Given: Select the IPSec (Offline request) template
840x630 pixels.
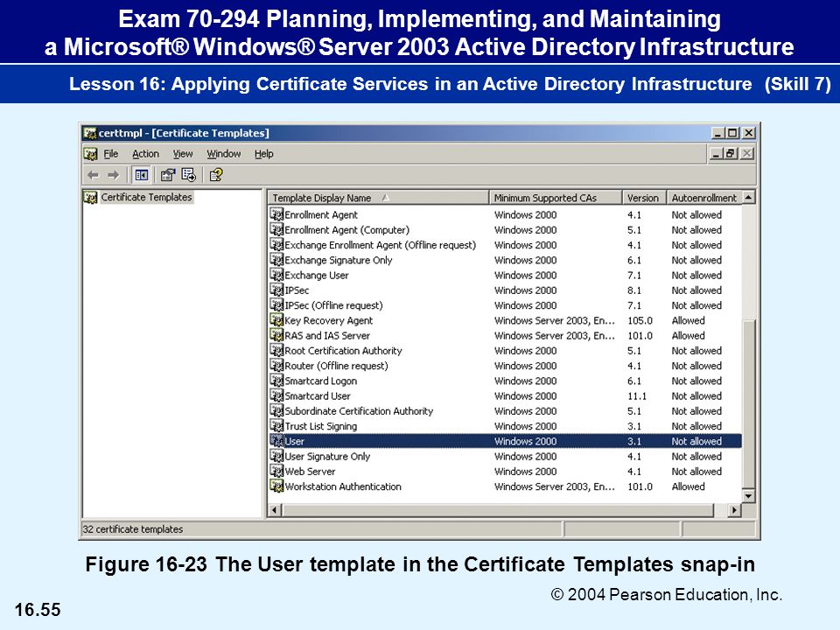Looking at the screenshot, I should coord(333,305).
